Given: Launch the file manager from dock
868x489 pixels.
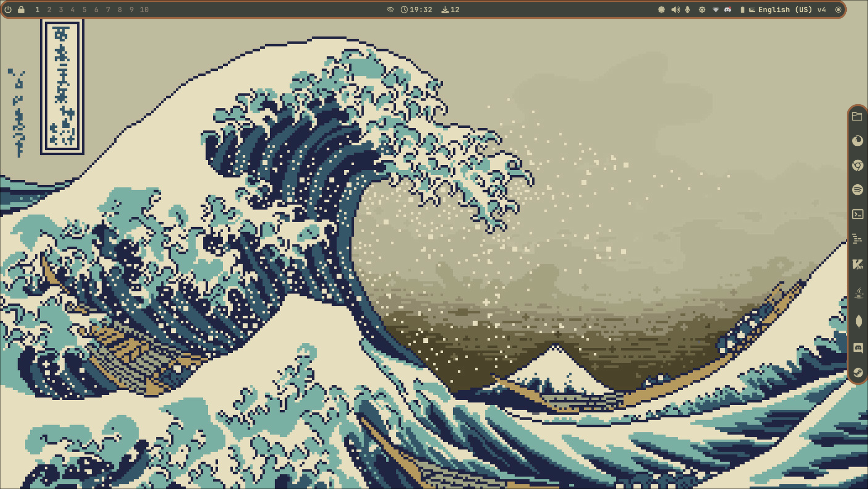Looking at the screenshot, I should [x=857, y=116].
